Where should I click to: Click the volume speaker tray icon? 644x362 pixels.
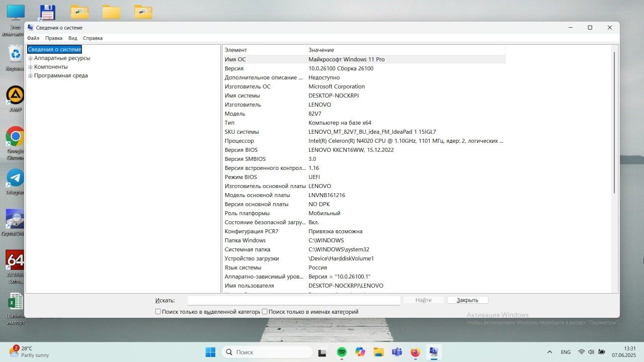click(x=591, y=352)
